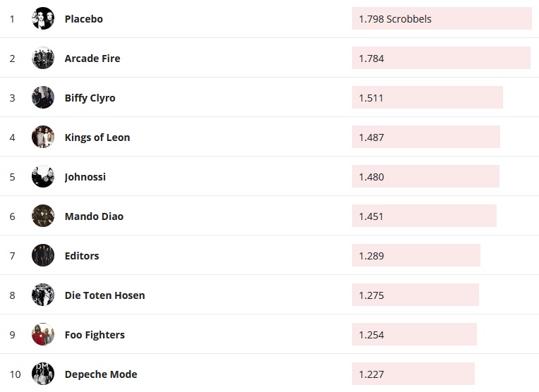Click Placebo's round artist avatar
Viewport: 539px width, 392px height.
click(43, 19)
